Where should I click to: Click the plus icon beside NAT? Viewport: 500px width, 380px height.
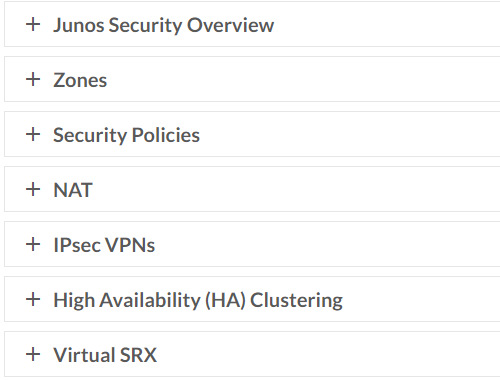pyautogui.click(x=33, y=190)
